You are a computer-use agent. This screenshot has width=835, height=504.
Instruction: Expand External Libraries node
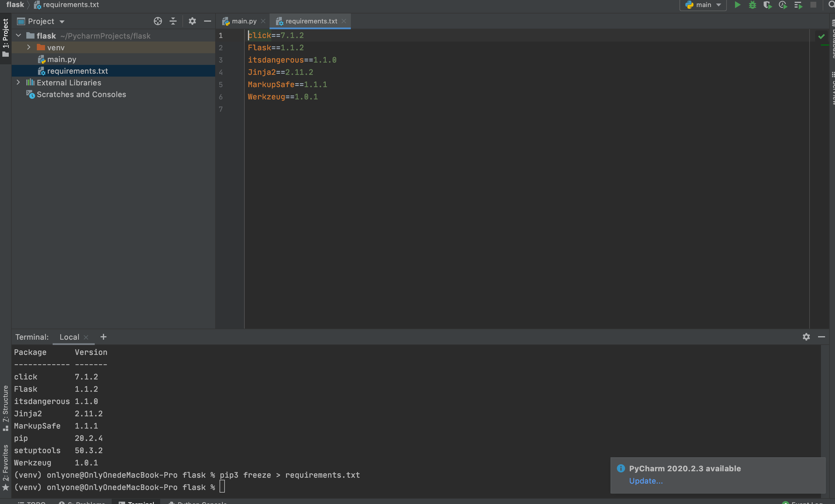coord(18,82)
